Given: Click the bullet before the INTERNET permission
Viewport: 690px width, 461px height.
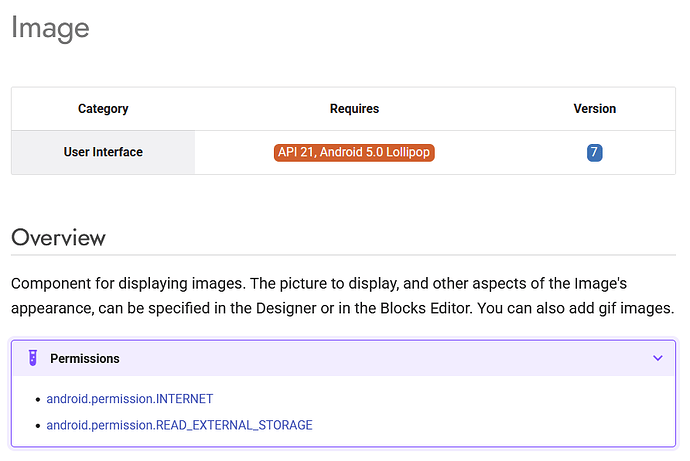Looking at the screenshot, I should [38, 399].
